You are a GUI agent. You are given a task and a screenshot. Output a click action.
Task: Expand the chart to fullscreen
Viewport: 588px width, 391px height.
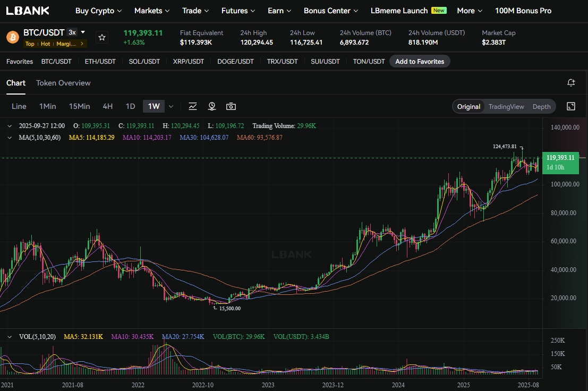pyautogui.click(x=571, y=106)
